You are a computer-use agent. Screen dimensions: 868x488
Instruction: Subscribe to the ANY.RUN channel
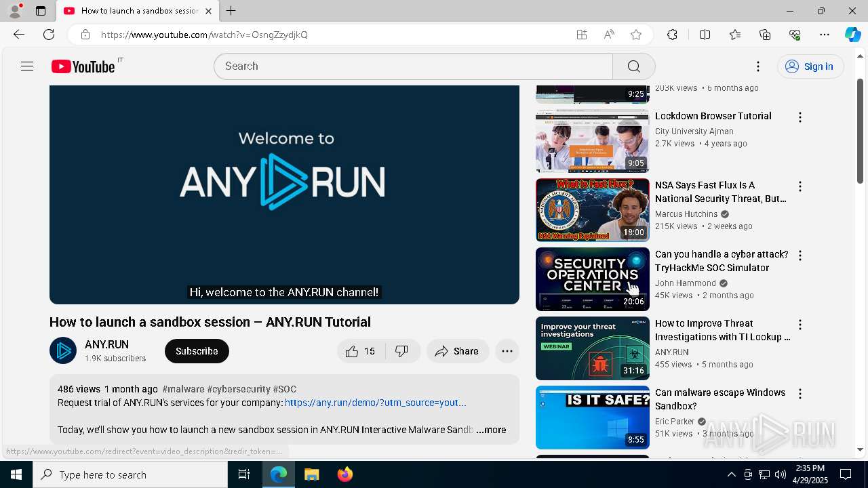pyautogui.click(x=197, y=351)
